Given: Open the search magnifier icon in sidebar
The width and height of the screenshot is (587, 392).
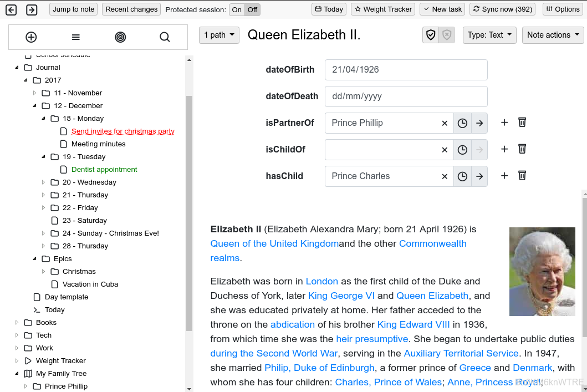Looking at the screenshot, I should click(x=165, y=37).
